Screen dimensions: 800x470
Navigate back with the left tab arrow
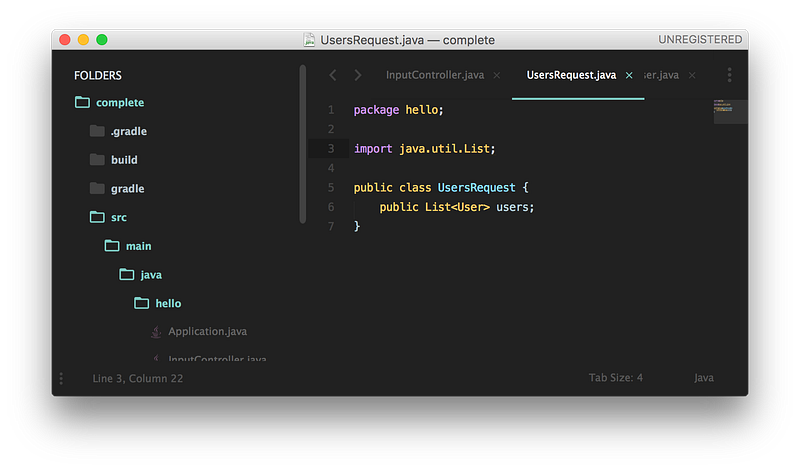click(333, 75)
